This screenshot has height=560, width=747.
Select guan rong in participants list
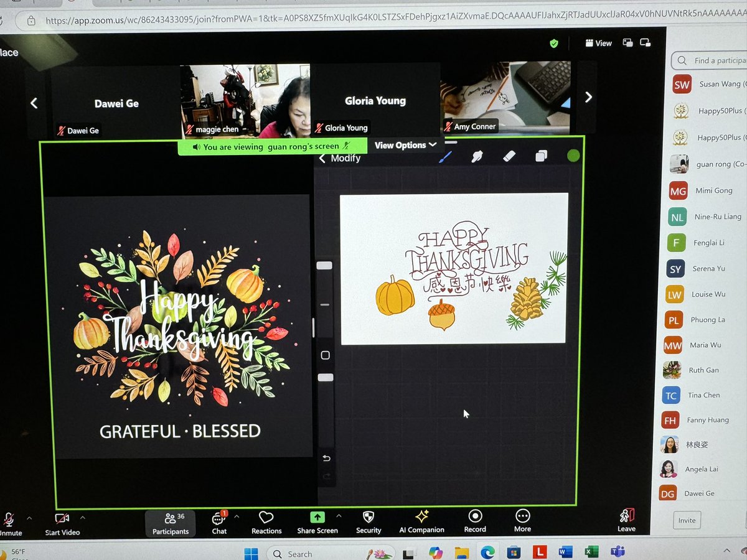pyautogui.click(x=709, y=164)
